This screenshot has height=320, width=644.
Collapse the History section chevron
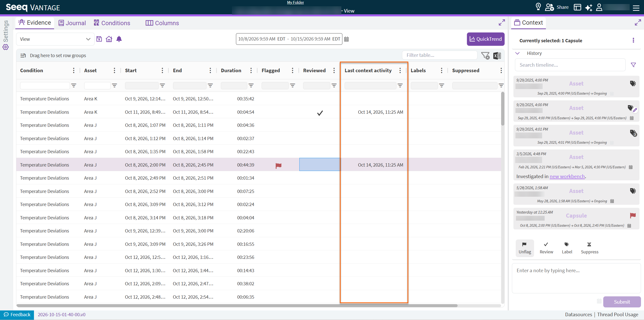[518, 53]
